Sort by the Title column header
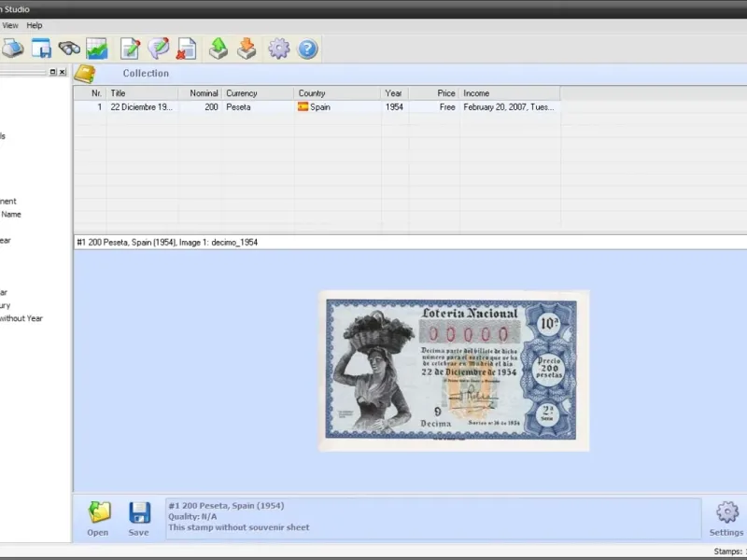 point(142,93)
